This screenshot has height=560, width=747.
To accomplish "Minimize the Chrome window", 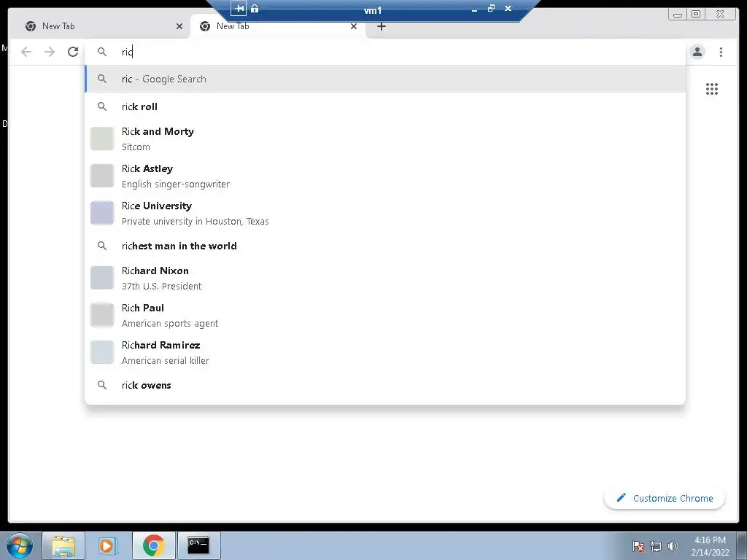I will [x=678, y=15].
